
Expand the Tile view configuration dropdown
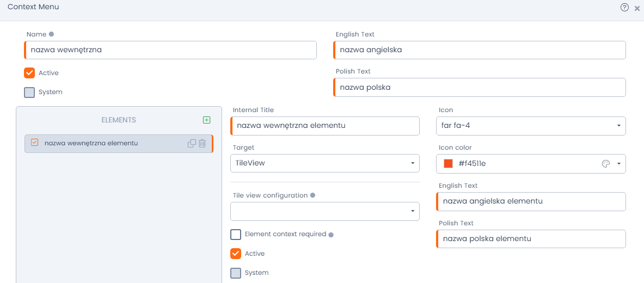click(x=325, y=211)
